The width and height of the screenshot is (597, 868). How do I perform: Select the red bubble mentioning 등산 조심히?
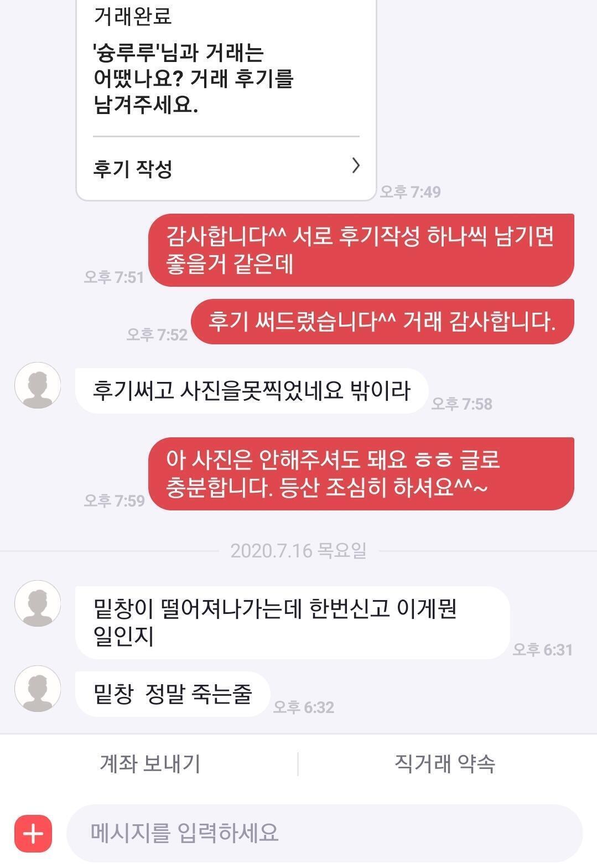361,474
